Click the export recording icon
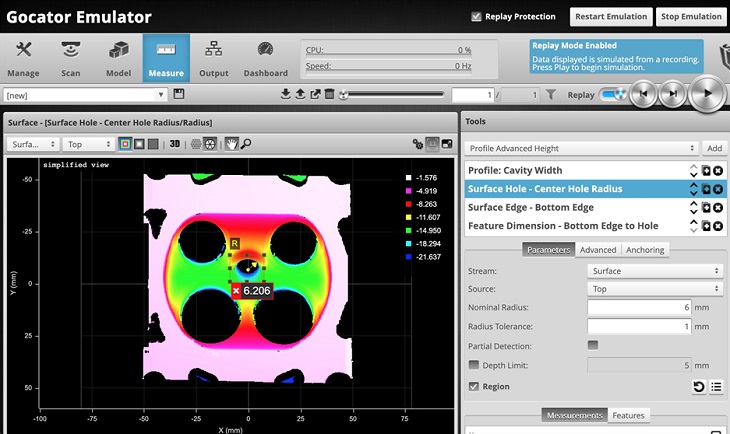Screen dimensions: 730x434 tap(315, 94)
